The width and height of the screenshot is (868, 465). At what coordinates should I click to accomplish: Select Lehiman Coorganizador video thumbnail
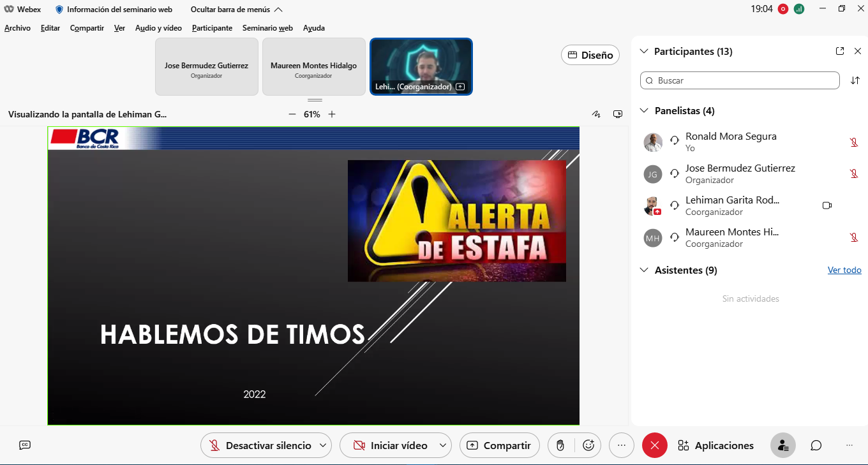[x=421, y=67]
